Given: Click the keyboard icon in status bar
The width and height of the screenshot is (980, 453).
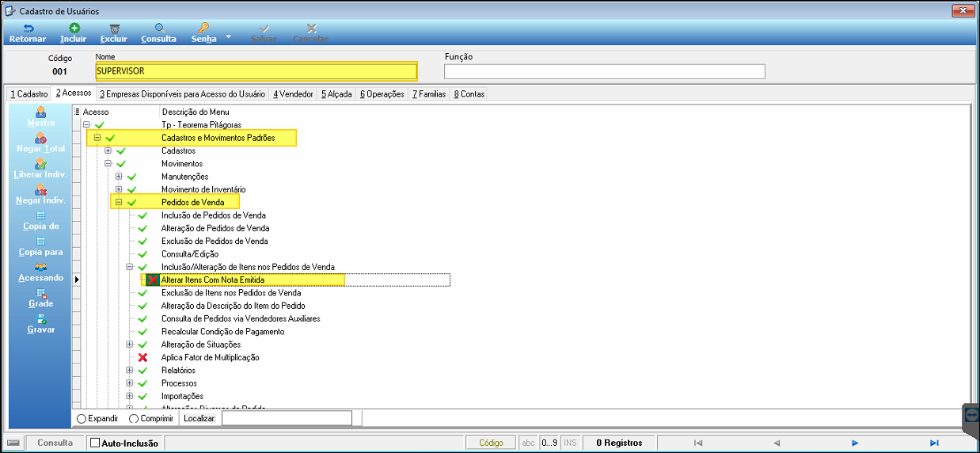Looking at the screenshot, I should pos(13,443).
